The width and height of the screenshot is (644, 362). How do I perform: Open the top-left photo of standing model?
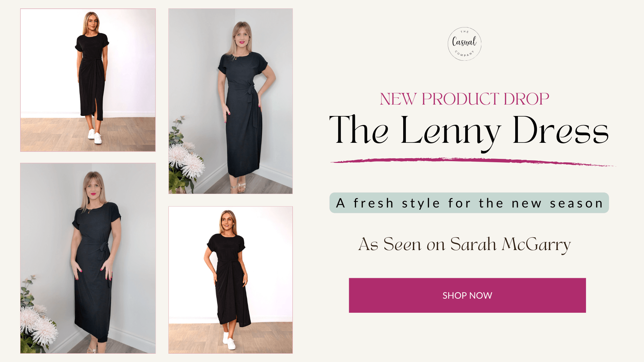click(x=88, y=80)
